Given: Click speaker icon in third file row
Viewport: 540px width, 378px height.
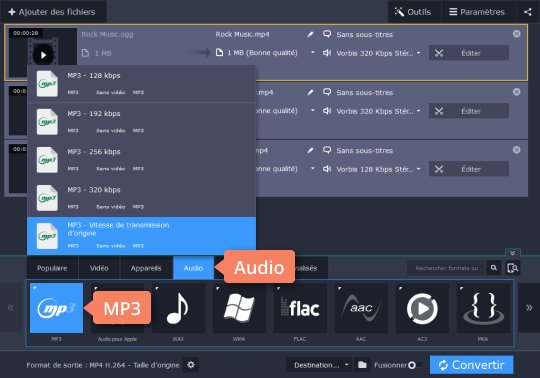Looking at the screenshot, I should pos(327,169).
